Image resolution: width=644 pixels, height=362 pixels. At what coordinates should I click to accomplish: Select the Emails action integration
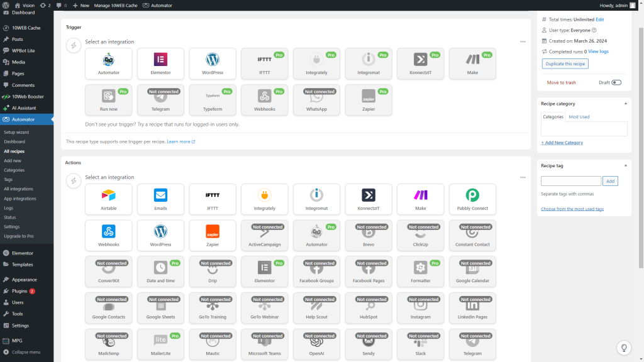(x=160, y=199)
